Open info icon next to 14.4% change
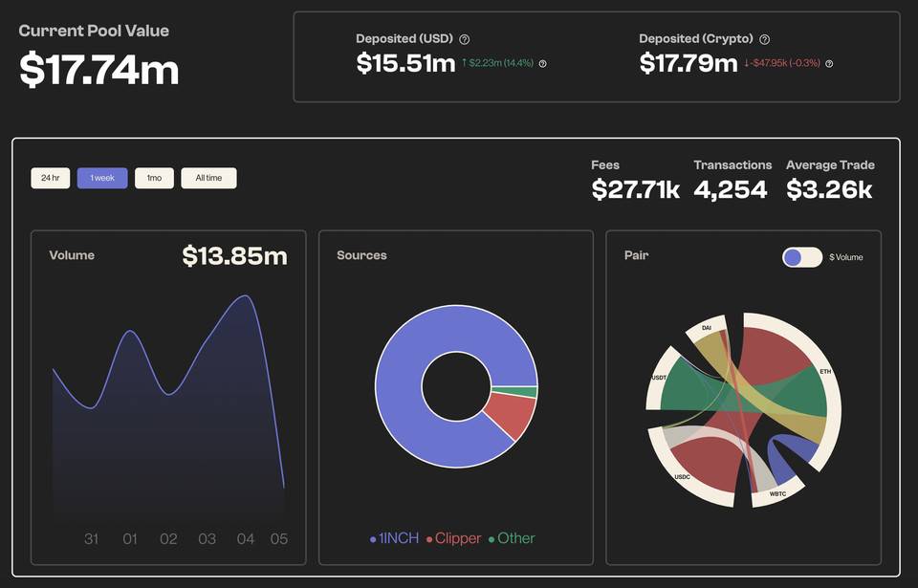This screenshot has height=588, width=918. click(x=542, y=64)
